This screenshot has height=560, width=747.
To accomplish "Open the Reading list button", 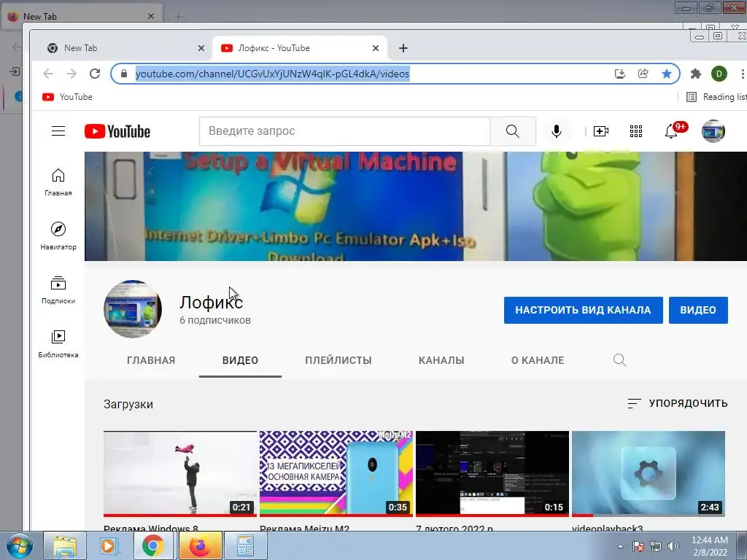I will (716, 97).
